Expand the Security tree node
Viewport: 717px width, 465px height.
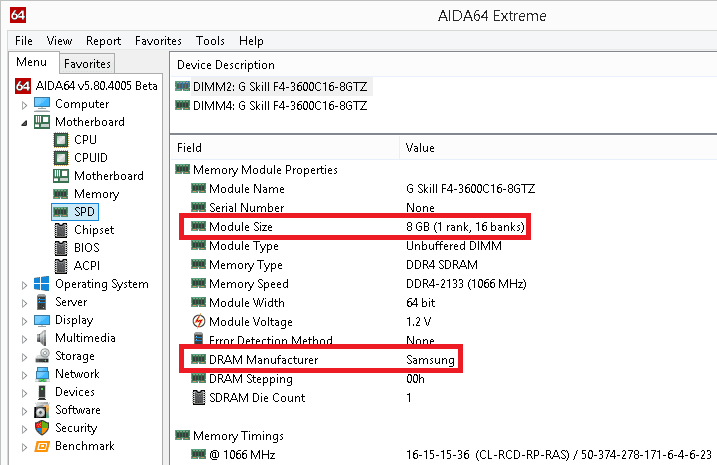tap(24, 429)
